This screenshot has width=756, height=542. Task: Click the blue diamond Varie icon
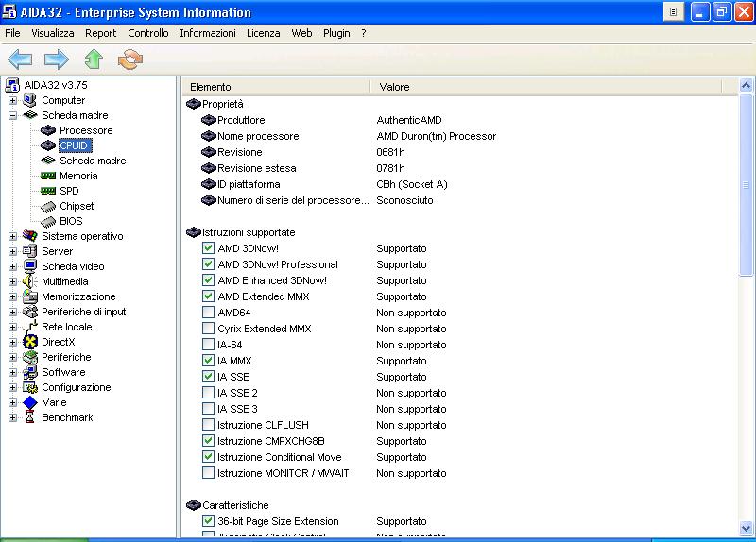tap(30, 402)
